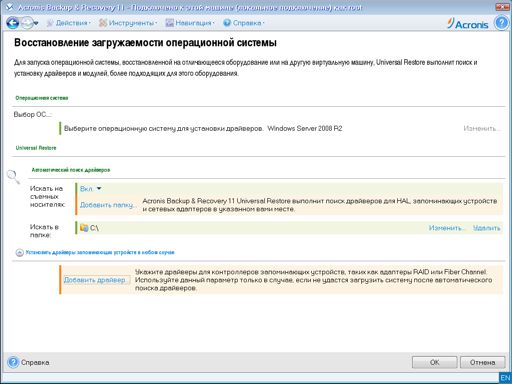This screenshot has width=512, height=384.
Task: Open the Вкл. dropdown for removable media
Action: tap(90, 189)
